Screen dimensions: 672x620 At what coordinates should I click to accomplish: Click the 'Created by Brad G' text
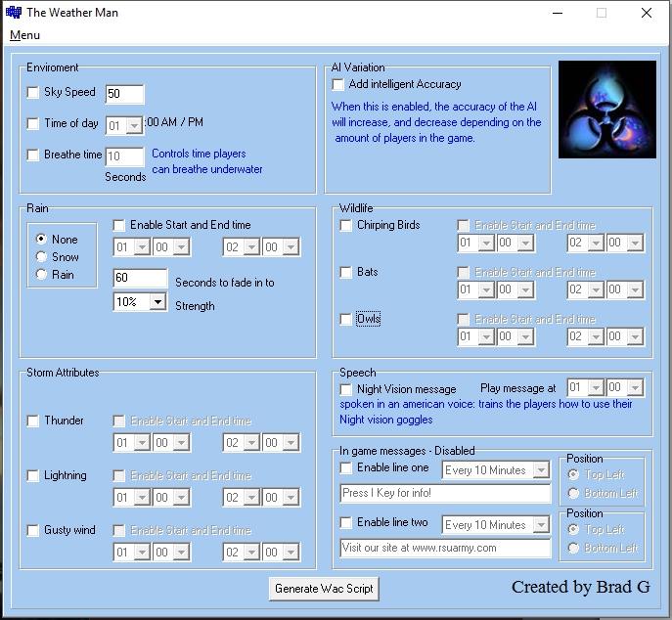[581, 587]
